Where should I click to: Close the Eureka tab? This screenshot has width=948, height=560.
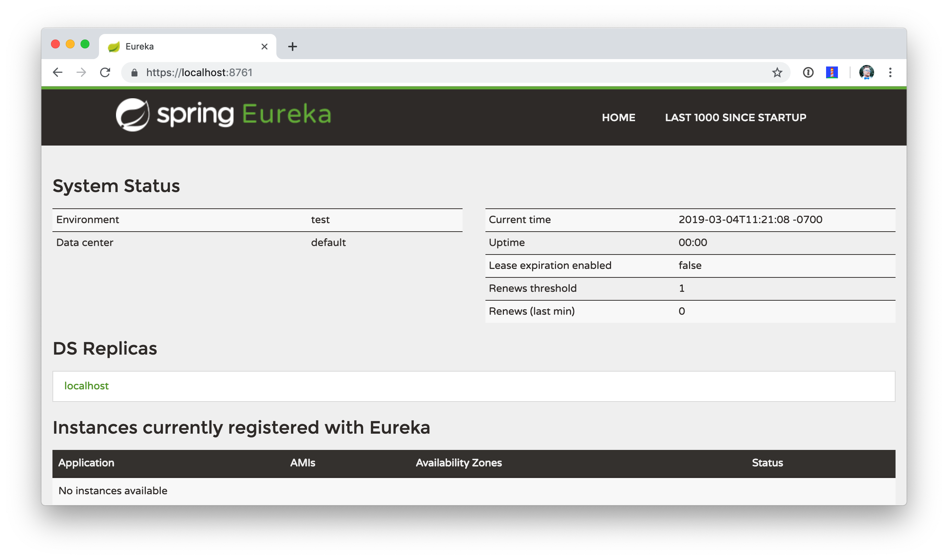(x=265, y=47)
